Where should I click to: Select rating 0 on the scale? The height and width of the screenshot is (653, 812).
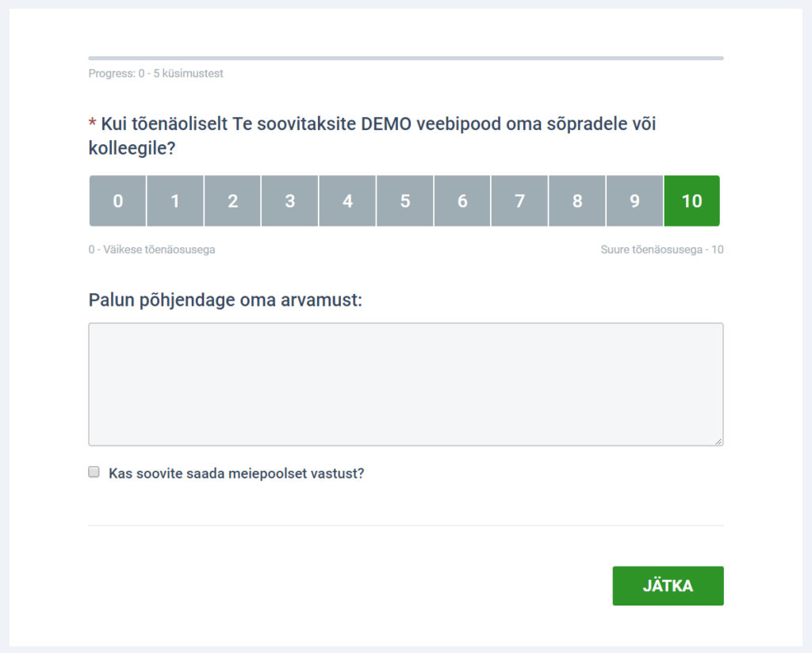pyautogui.click(x=117, y=200)
